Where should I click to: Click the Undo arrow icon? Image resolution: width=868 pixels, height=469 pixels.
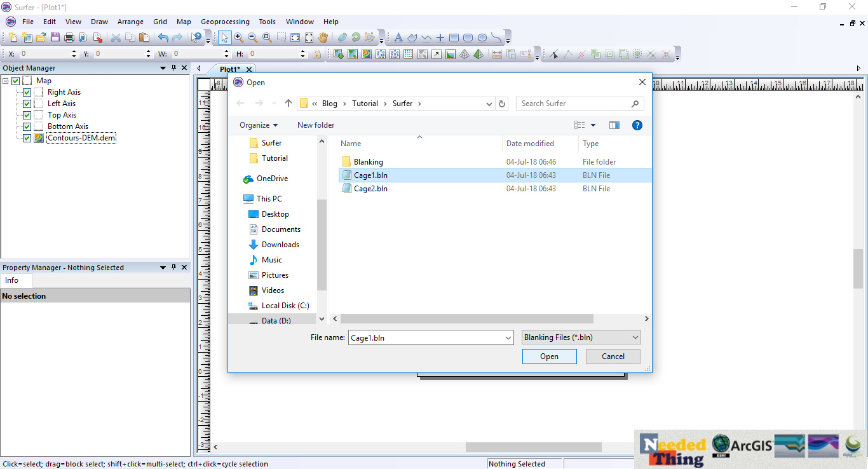click(163, 37)
